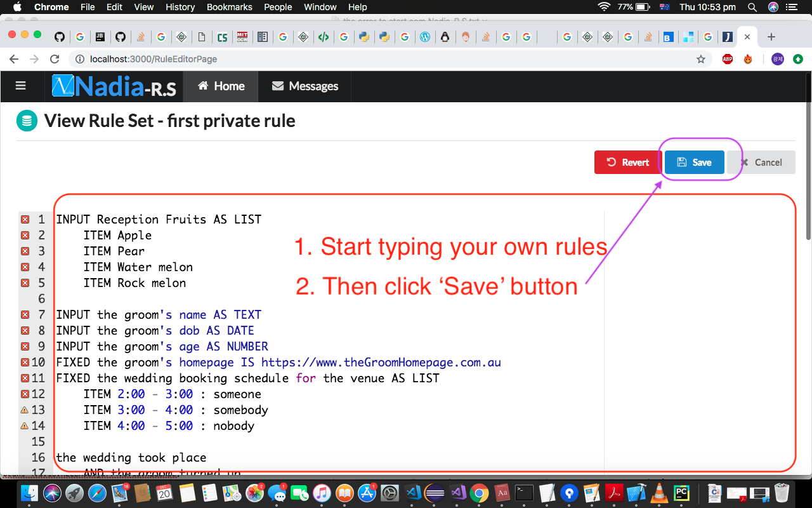Image resolution: width=812 pixels, height=508 pixels.
Task: Open the History menu
Action: 180,7
